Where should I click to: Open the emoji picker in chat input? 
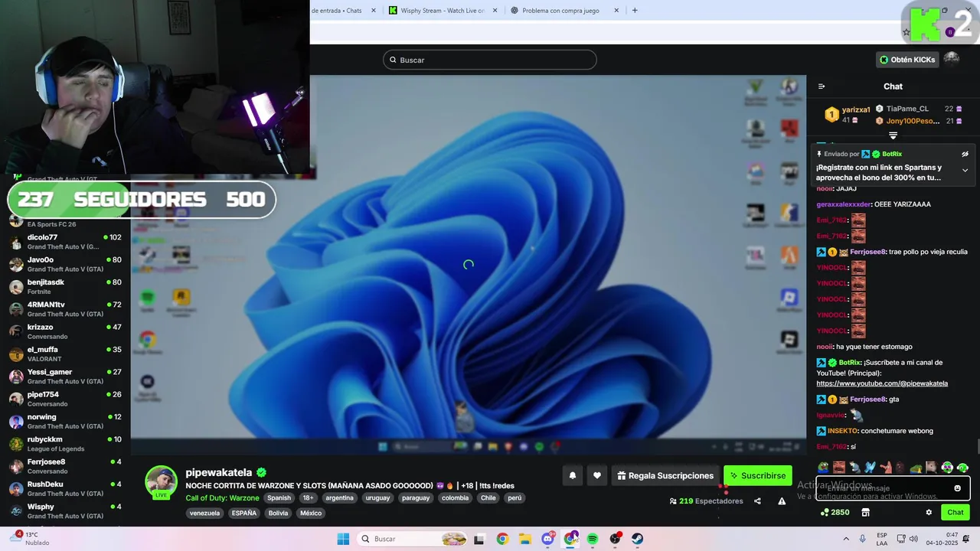tap(957, 488)
